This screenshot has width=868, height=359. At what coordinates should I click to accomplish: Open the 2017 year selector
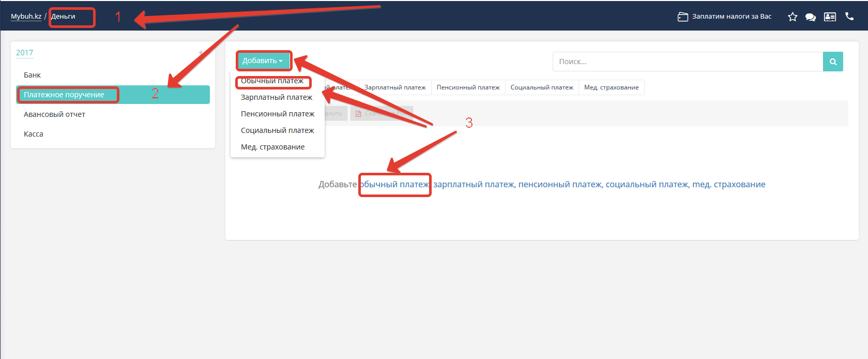(24, 53)
